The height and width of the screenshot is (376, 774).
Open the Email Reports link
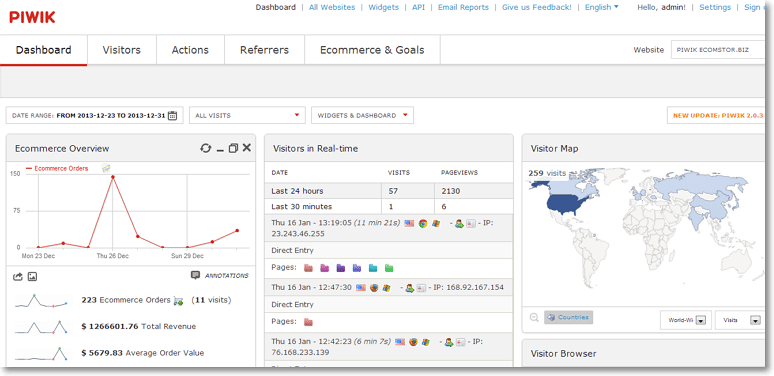(463, 7)
